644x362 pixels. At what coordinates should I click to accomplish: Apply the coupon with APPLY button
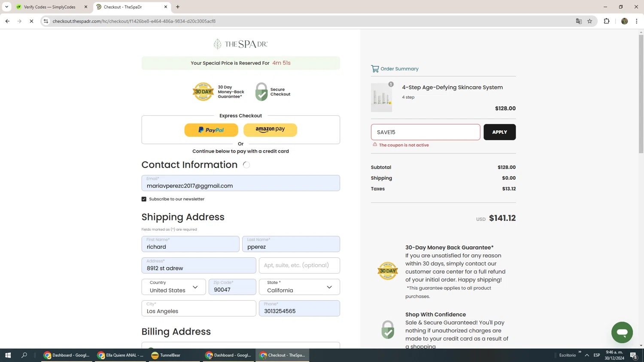[x=500, y=132]
